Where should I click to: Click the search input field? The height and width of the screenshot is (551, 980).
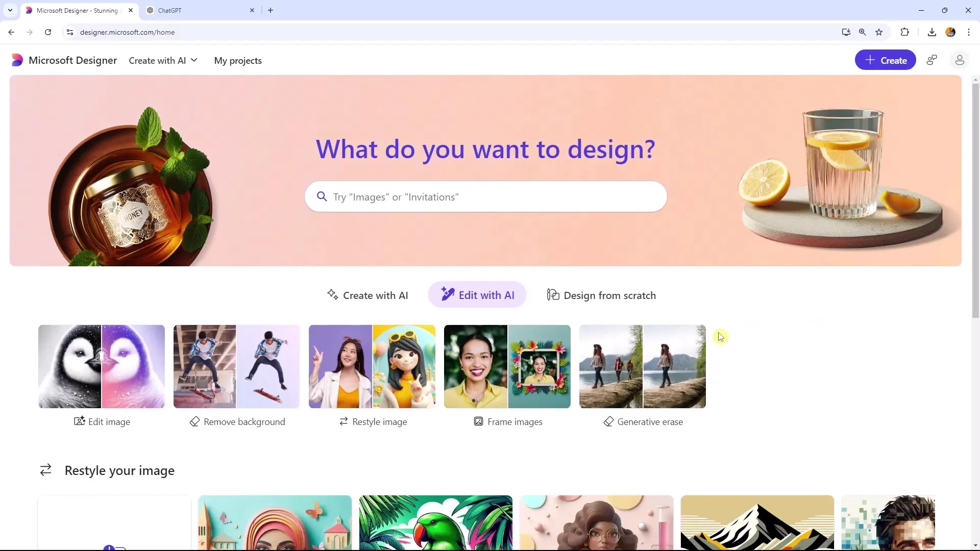click(x=486, y=196)
